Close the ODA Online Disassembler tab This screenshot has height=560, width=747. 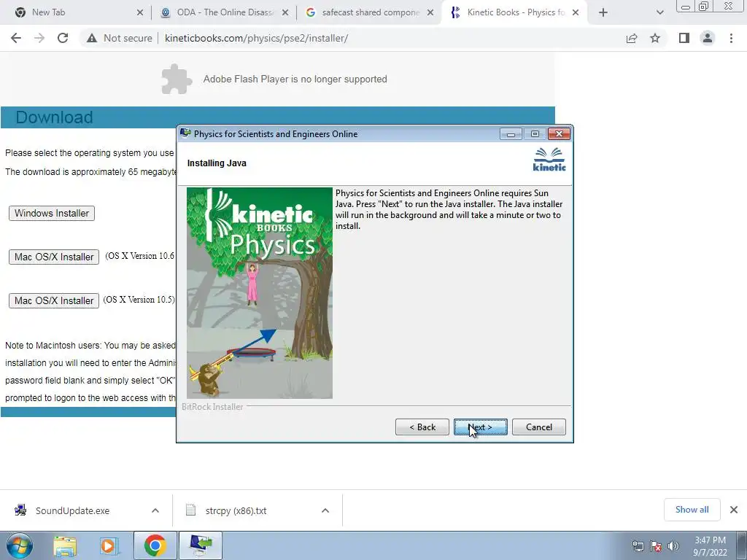pos(285,12)
